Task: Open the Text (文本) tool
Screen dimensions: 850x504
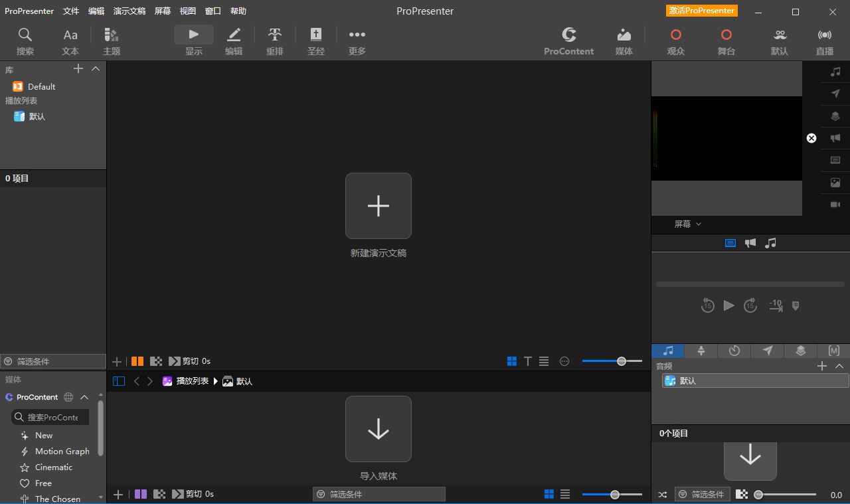Action: pos(70,41)
